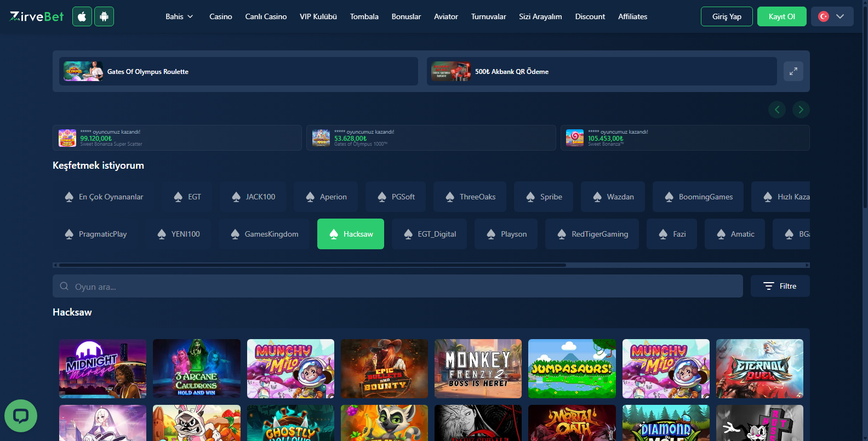The height and width of the screenshot is (441, 868).
Task: Click the Oyun ara search field
Action: coord(398,286)
